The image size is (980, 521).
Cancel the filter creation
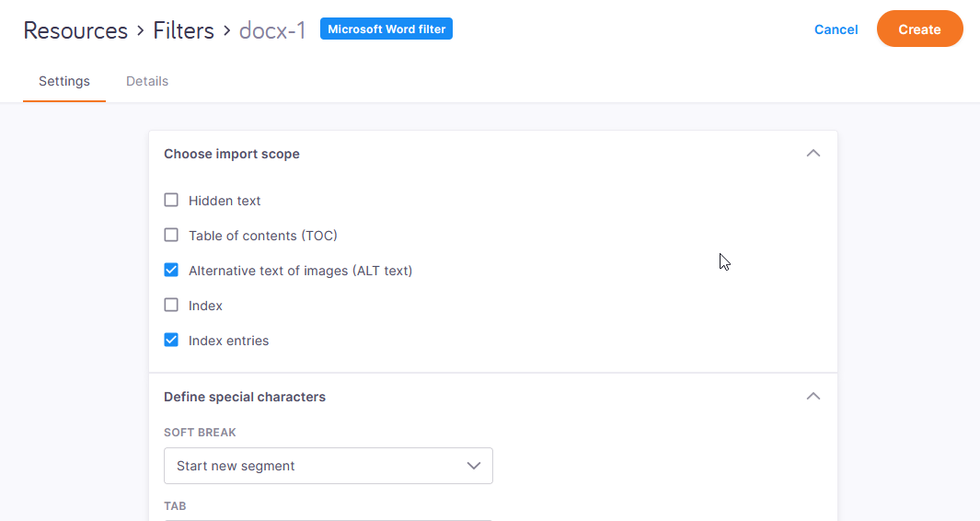tap(836, 29)
